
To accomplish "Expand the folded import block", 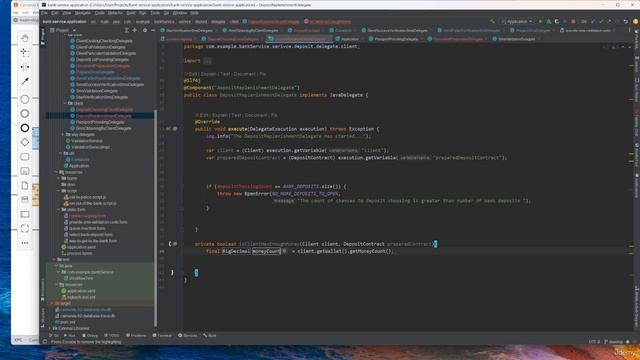I will pyautogui.click(x=207, y=61).
